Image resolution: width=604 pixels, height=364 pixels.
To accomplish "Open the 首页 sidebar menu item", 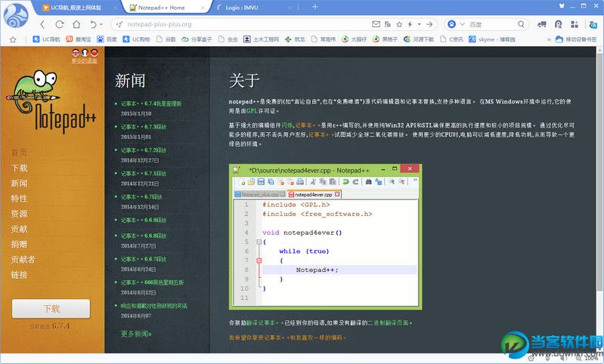I will pyautogui.click(x=19, y=153).
